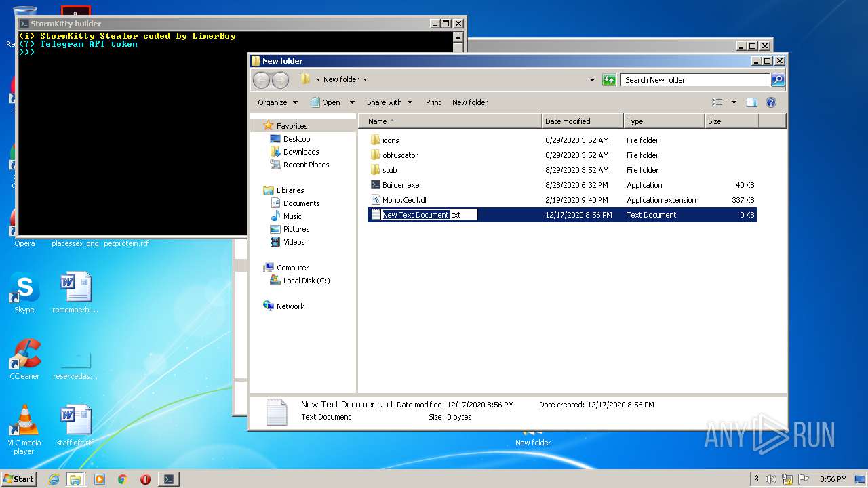Viewport: 868px width, 488px height.
Task: Expand the New folder breadcrumb arrow
Action: 365,80
